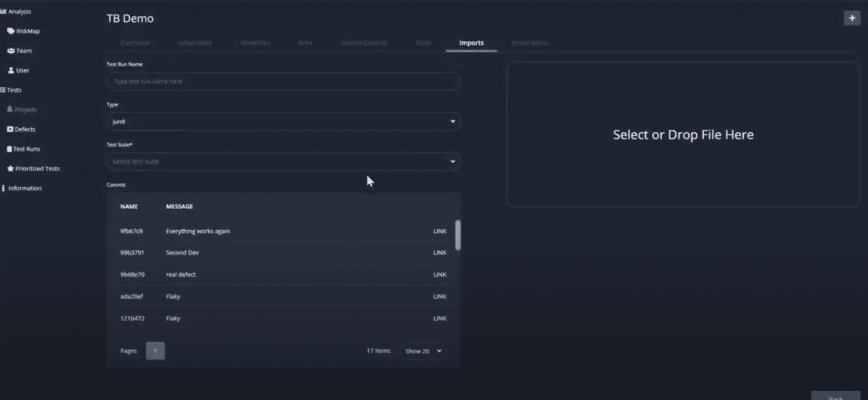Expand the Show 20 items dropdown
Screen dimensions: 868x400
(423, 351)
